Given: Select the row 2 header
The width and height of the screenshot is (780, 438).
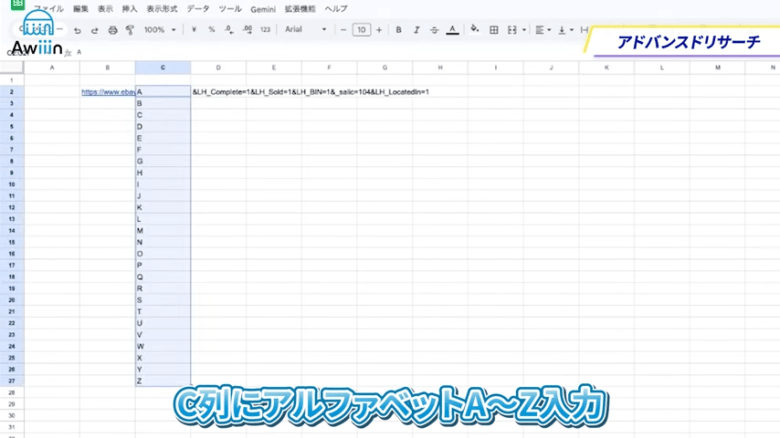Looking at the screenshot, I should [x=11, y=92].
